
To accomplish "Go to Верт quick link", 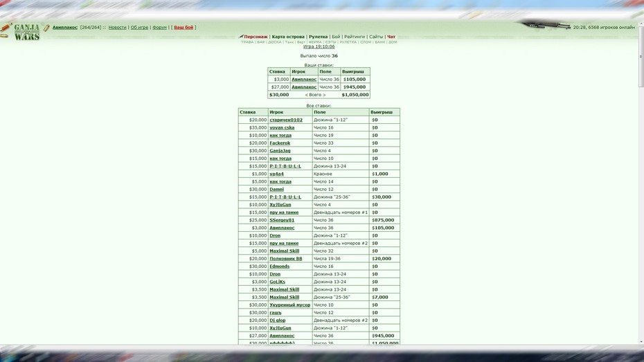I will pos(301,42).
